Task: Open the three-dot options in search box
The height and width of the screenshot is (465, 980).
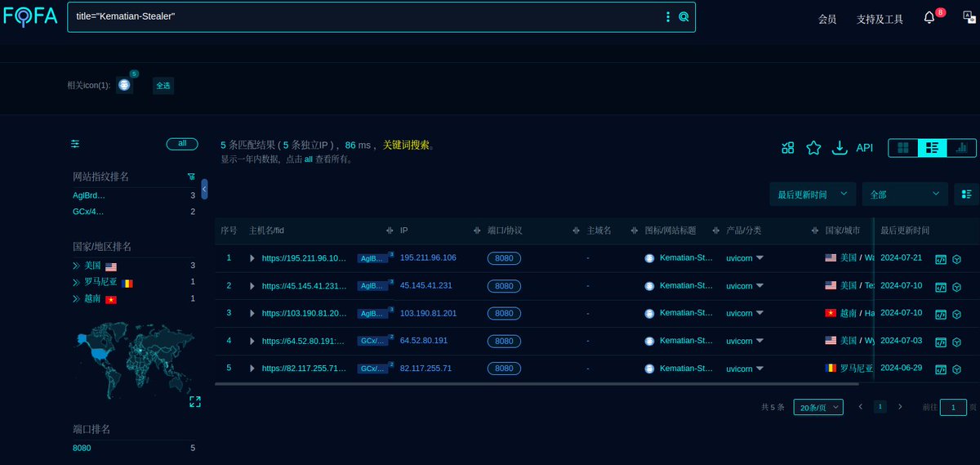Action: 668,16
